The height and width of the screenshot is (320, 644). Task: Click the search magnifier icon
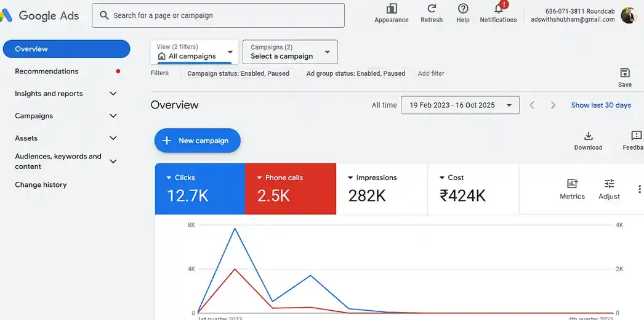coord(104,15)
